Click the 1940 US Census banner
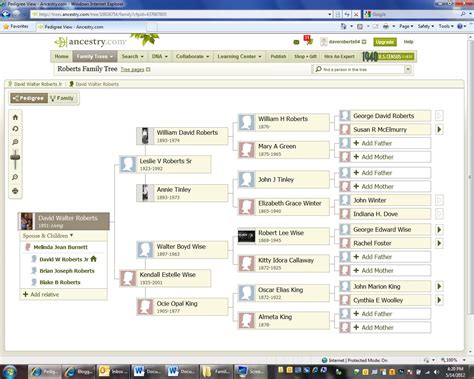Screen dimensions: 474x379 (x=388, y=56)
